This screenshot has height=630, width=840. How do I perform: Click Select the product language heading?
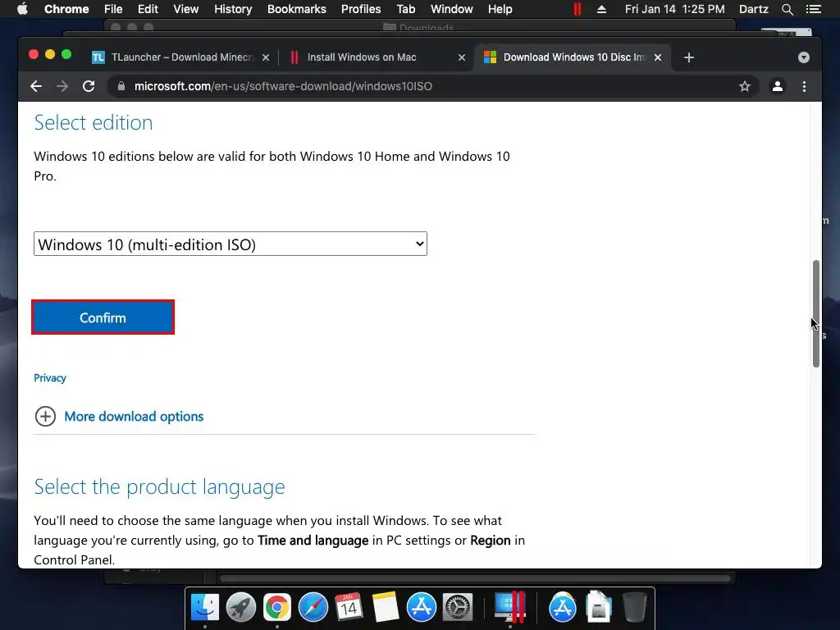pos(160,486)
